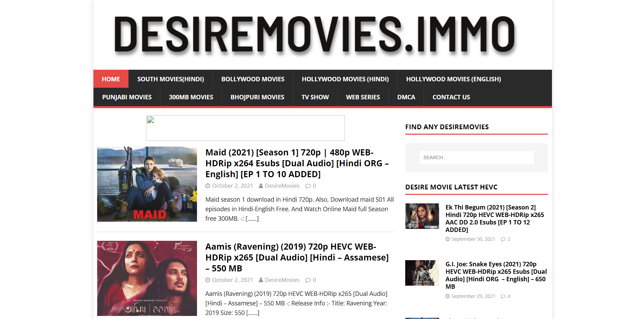644x319 pixels.
Task: Open the DMCA page
Action: click(406, 97)
